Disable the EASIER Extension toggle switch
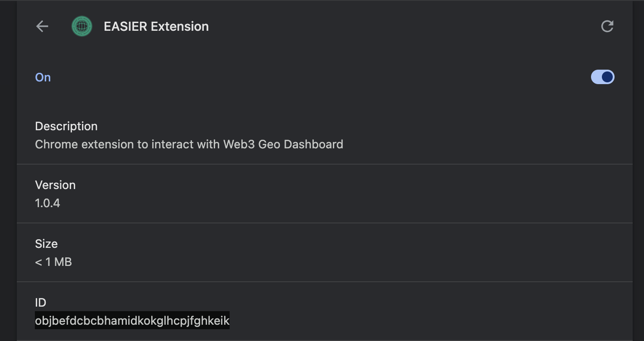The height and width of the screenshot is (341, 644). coord(603,77)
